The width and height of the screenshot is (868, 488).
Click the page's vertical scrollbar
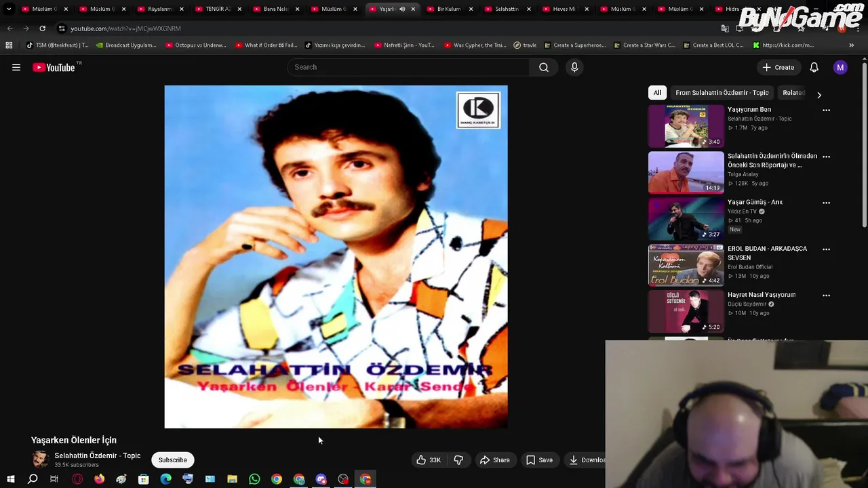coord(865,146)
